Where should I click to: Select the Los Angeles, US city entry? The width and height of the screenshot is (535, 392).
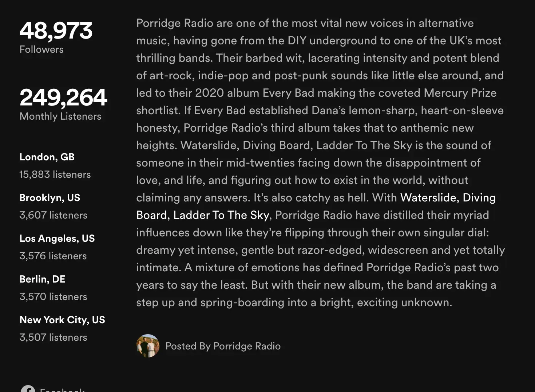pos(57,239)
